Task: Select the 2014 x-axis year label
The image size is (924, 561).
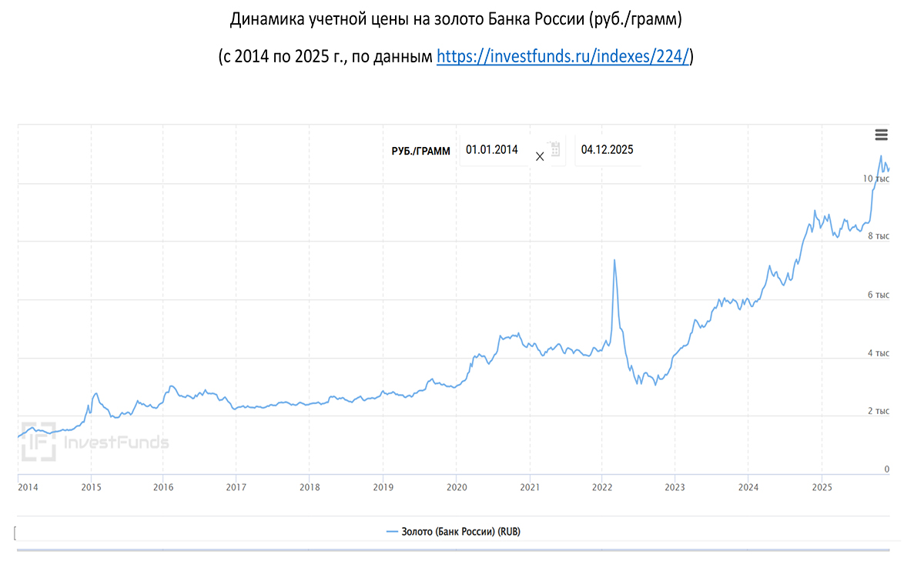Action: 26,487
